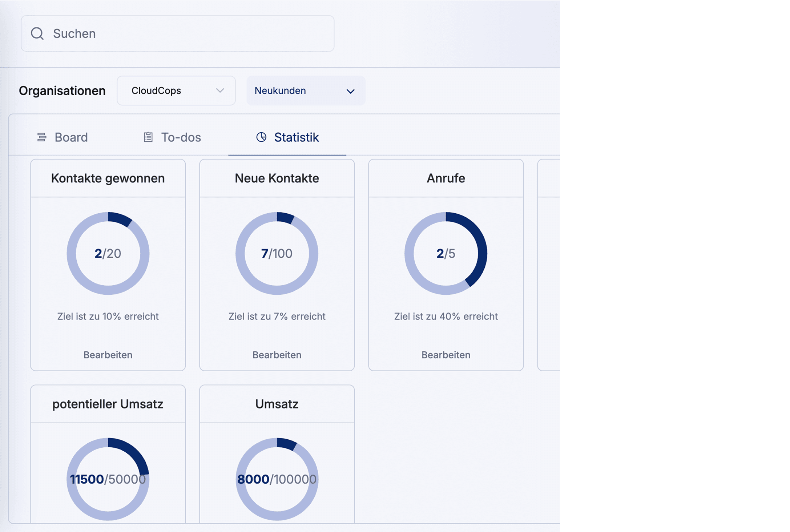Open the CloudCops organisation dropdown

(176, 90)
